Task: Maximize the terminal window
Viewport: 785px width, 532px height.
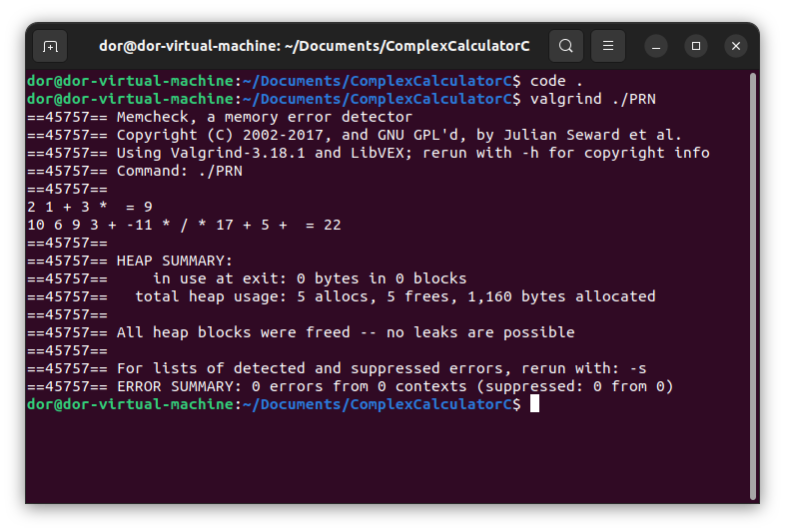Action: point(696,46)
